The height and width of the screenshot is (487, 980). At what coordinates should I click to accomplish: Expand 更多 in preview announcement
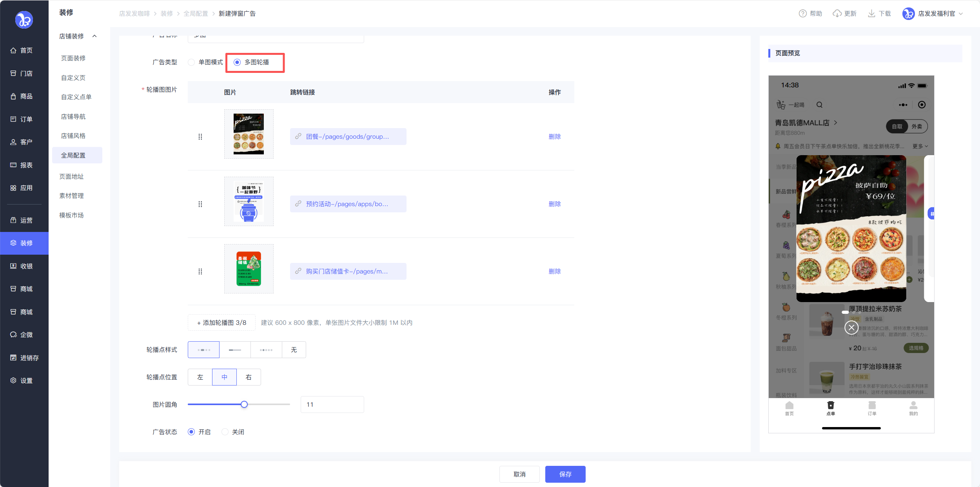pyautogui.click(x=920, y=146)
